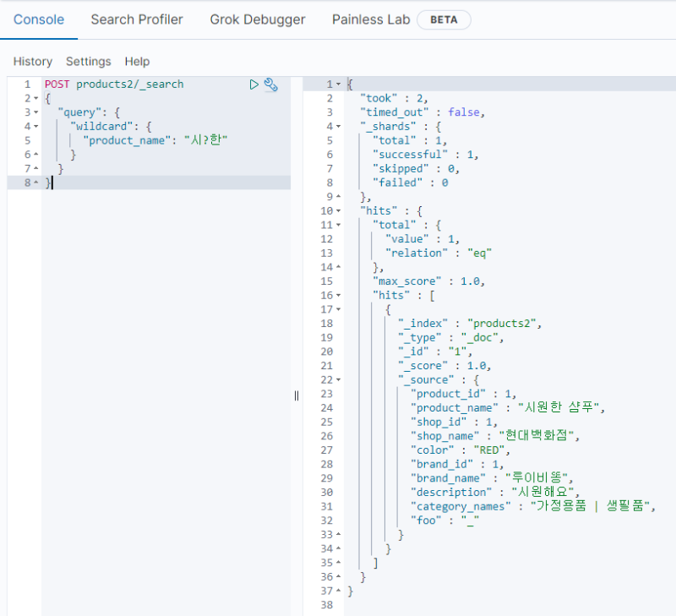
Task: Open the History panel
Action: [x=33, y=62]
